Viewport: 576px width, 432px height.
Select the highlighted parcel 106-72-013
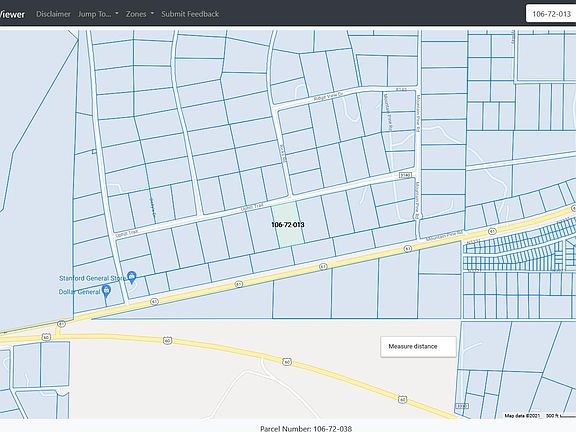coord(288,224)
